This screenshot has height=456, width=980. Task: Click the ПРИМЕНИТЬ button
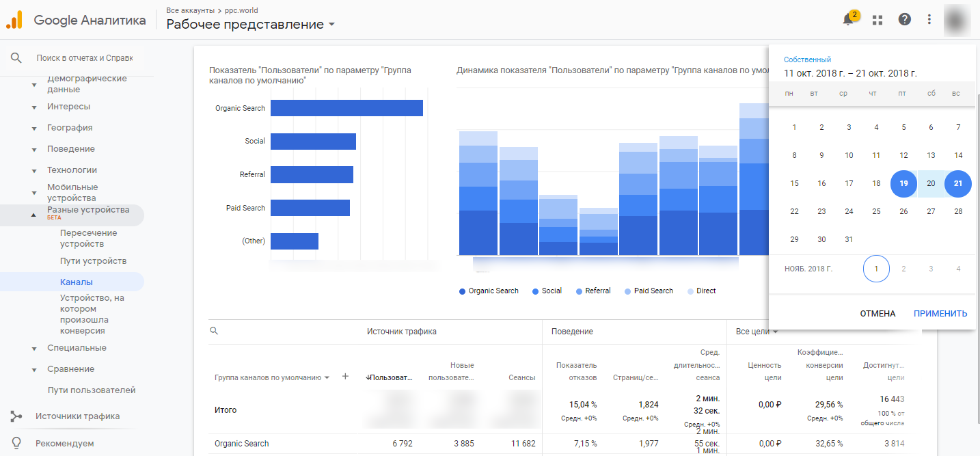(x=940, y=314)
